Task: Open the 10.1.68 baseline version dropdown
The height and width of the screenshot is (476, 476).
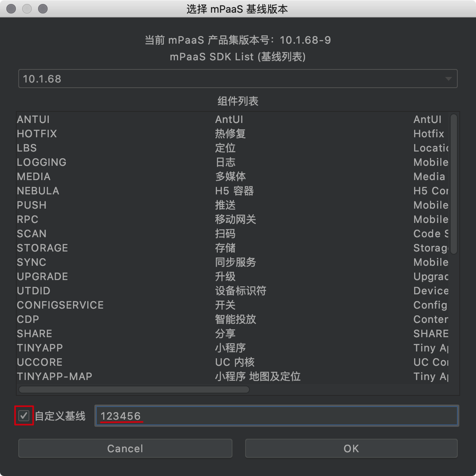Action: click(x=238, y=79)
